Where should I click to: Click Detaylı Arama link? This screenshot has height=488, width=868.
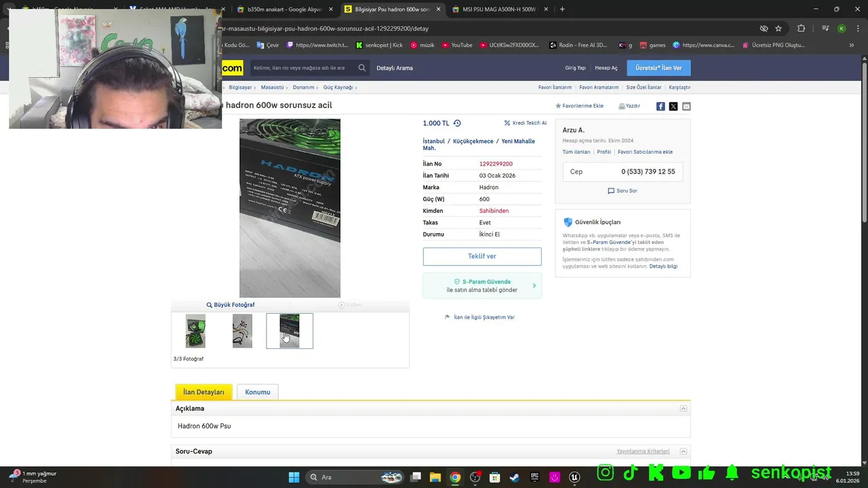point(395,68)
